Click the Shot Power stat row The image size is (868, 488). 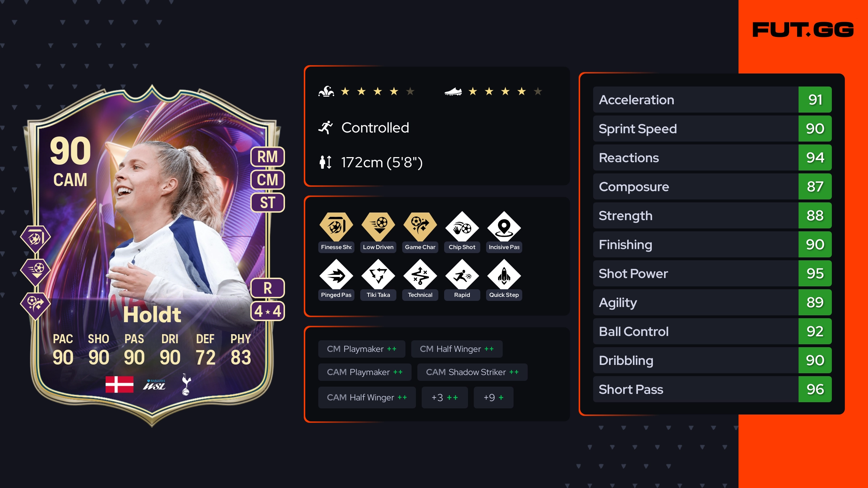[712, 273]
